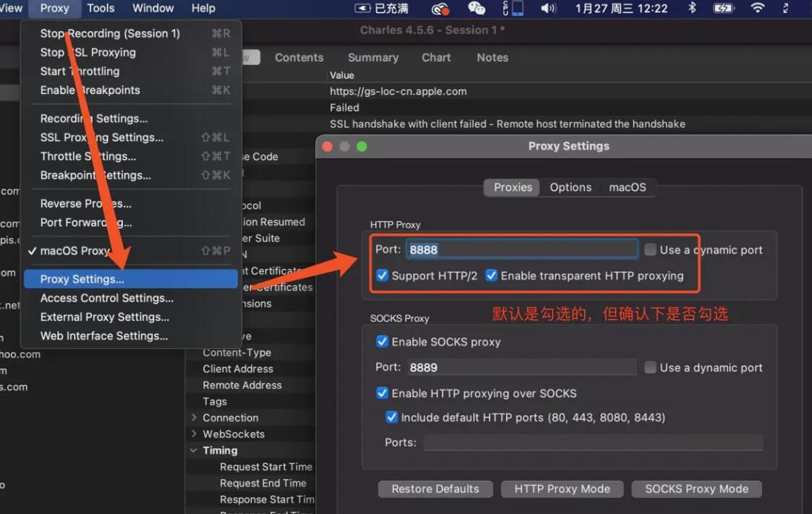Image resolution: width=812 pixels, height=514 pixels.
Task: Switch to macOS tab
Action: pos(627,187)
